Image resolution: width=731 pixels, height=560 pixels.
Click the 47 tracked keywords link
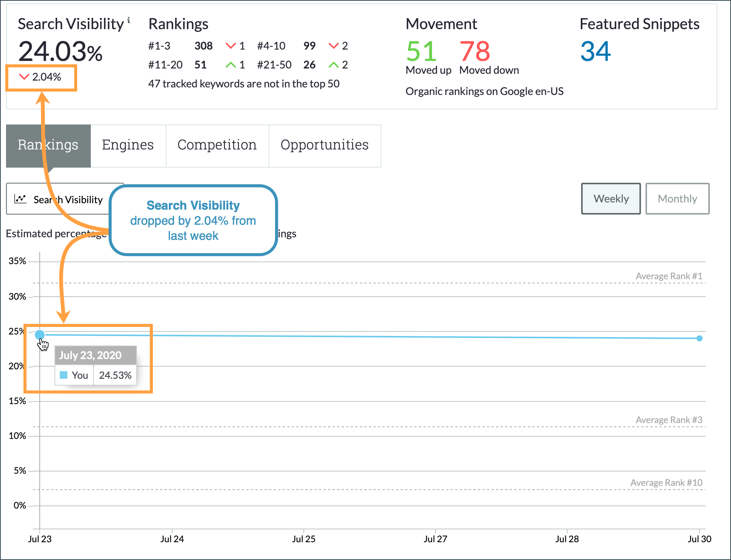(243, 84)
